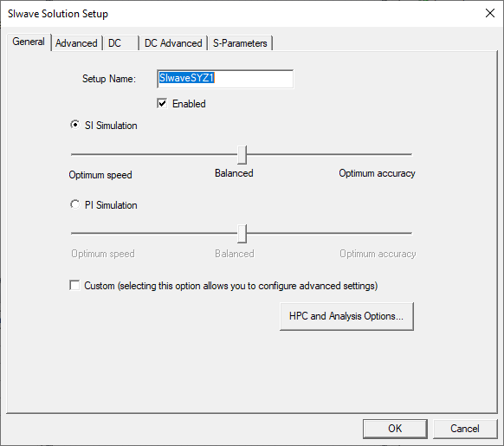Click the SI 'Optimum speed' label
The width and height of the screenshot is (504, 446).
(x=100, y=175)
